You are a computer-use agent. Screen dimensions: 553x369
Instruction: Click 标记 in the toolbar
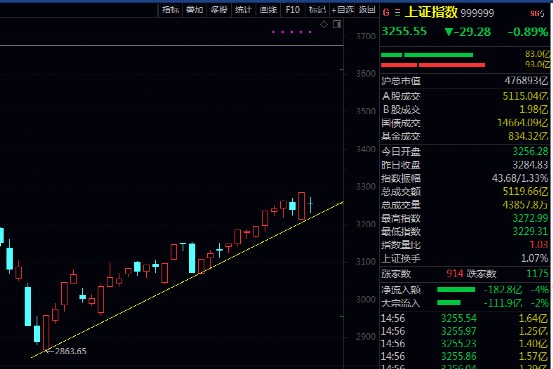point(317,10)
